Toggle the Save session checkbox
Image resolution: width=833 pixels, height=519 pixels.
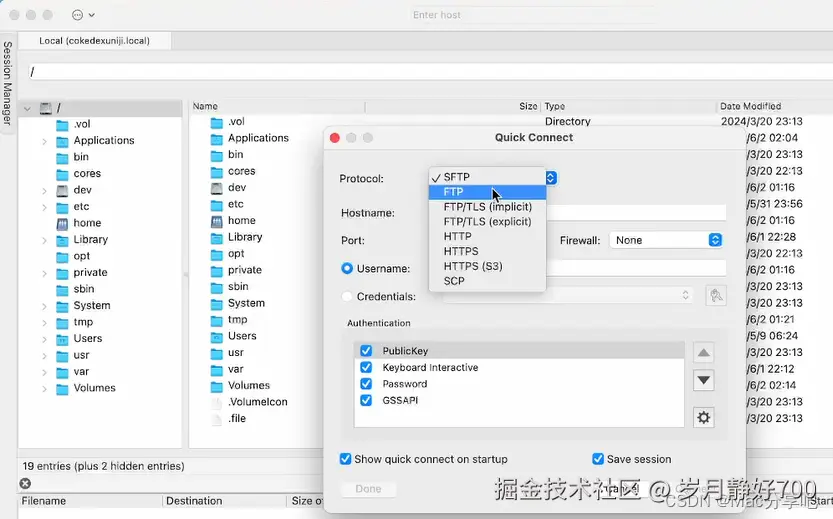tap(598, 459)
